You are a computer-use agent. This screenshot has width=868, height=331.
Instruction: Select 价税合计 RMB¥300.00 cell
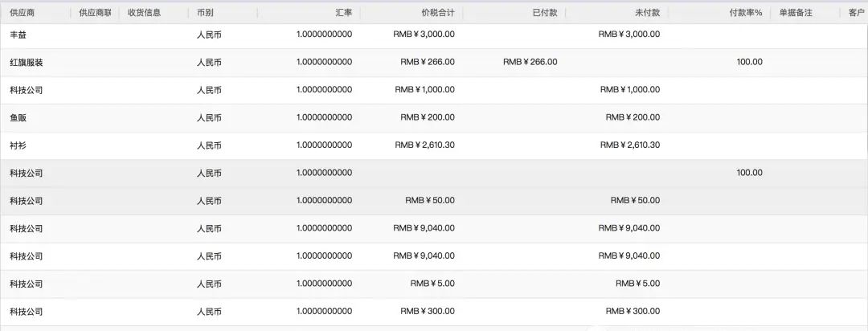click(428, 311)
